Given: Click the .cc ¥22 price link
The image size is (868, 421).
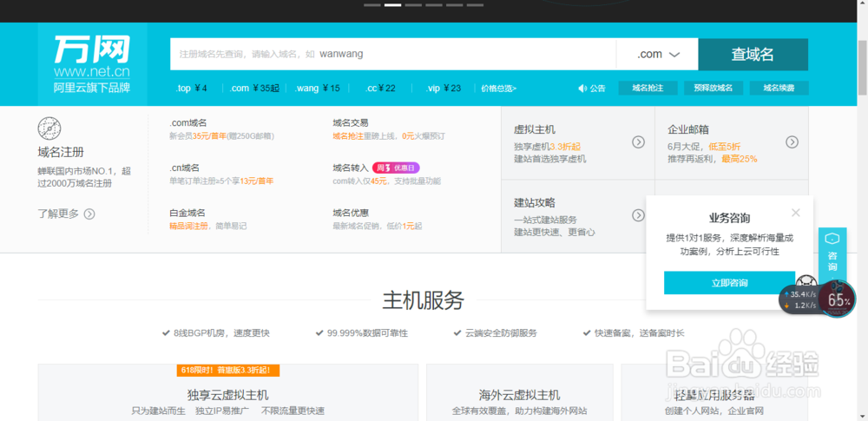Looking at the screenshot, I should 380,88.
